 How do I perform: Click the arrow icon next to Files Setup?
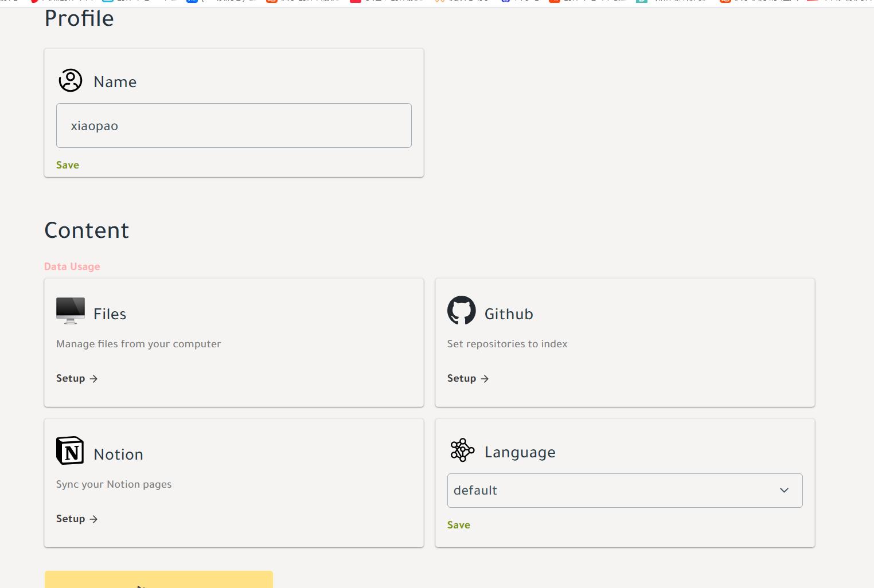pyautogui.click(x=93, y=379)
